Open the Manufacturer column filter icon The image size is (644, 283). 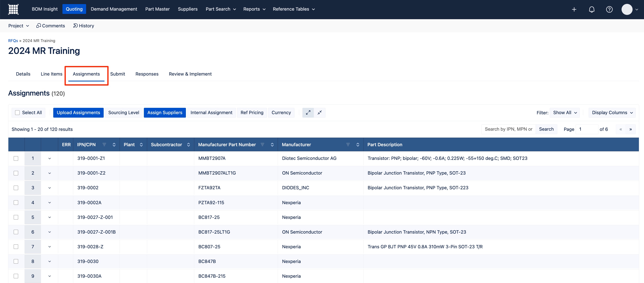point(348,144)
